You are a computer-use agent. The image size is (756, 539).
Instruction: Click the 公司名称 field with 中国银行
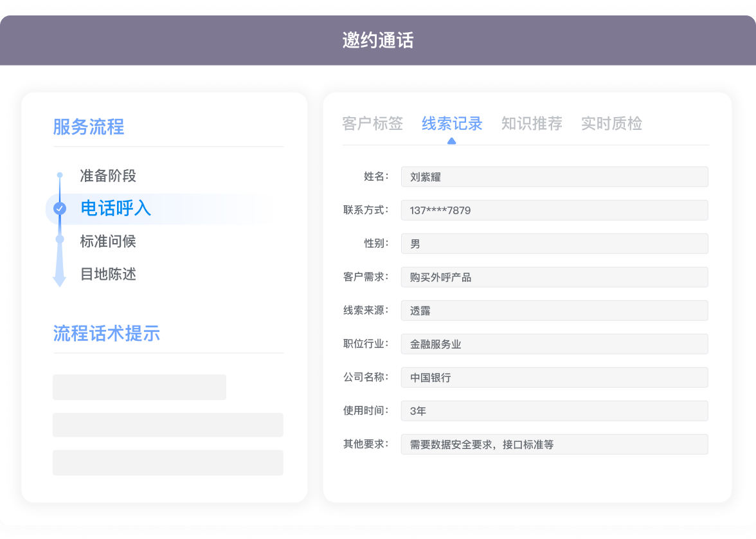554,378
